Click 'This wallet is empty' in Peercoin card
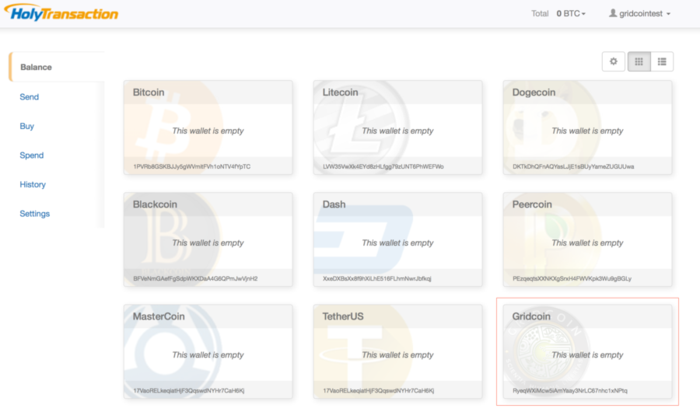Screen dimensions: 700x412 pos(588,243)
